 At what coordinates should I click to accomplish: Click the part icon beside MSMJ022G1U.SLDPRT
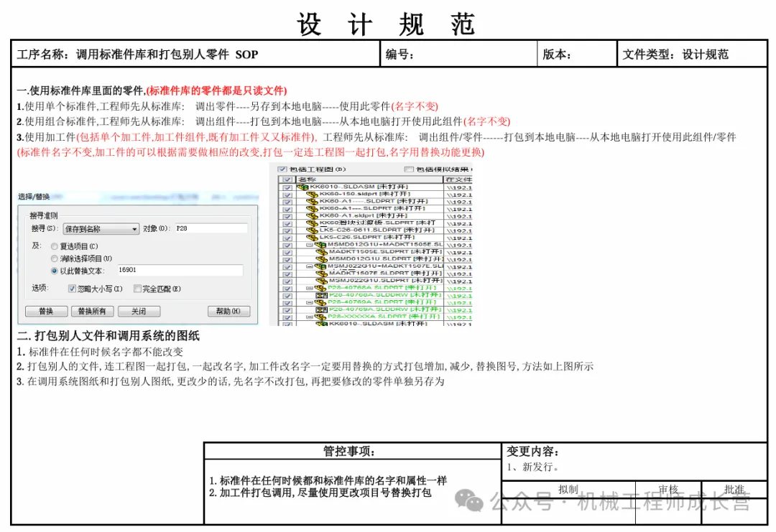[322, 281]
